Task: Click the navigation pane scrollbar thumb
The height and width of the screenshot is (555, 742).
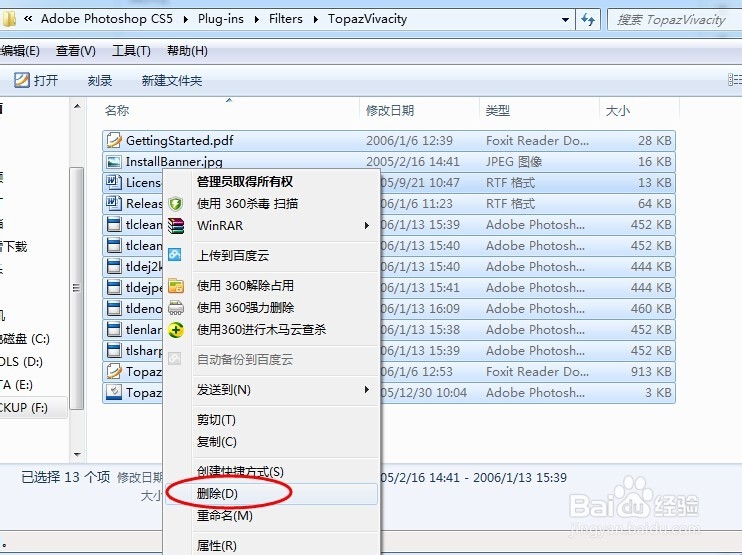Action: coord(77,288)
